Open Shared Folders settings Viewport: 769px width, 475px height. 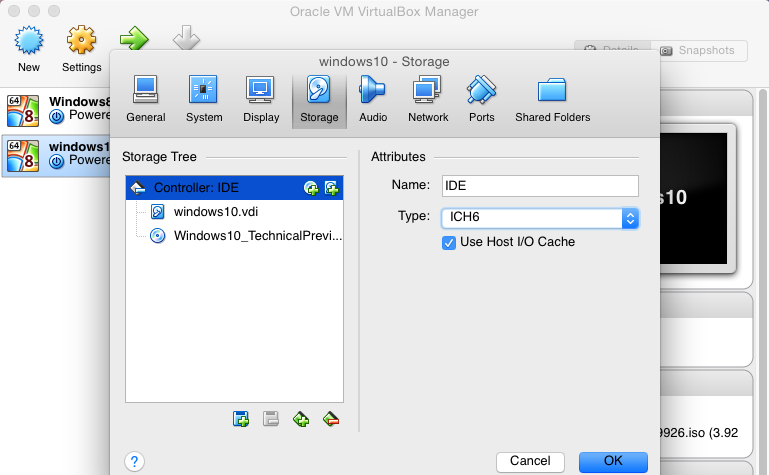552,100
